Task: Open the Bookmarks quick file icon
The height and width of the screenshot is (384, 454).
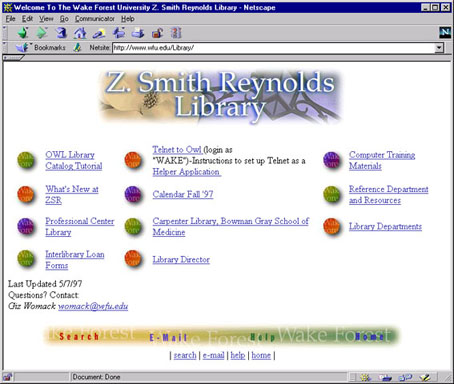Action: click(x=22, y=48)
